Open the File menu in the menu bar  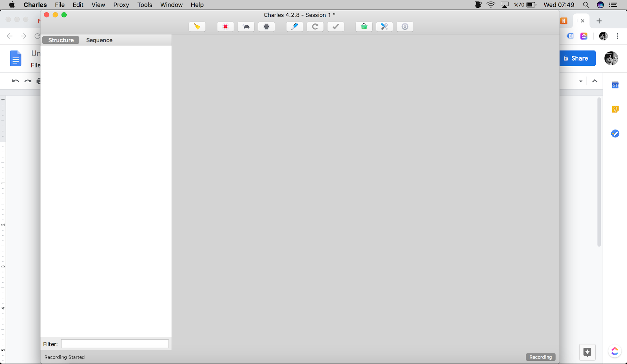(60, 5)
